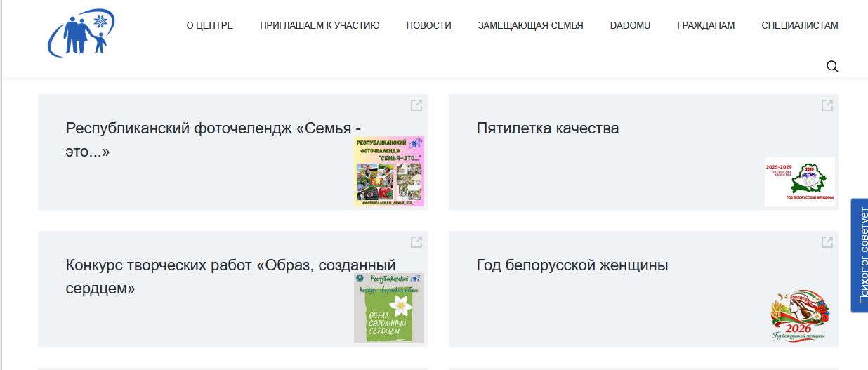Open the search magnifier icon
868x370 pixels.
coord(832,67)
